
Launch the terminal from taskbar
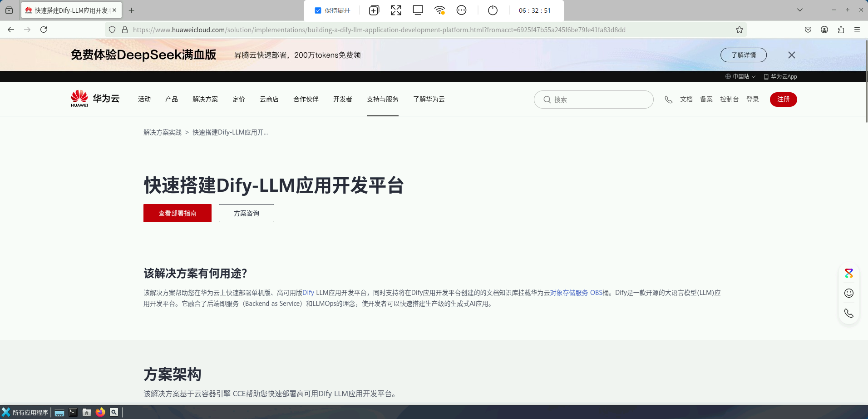pos(73,412)
